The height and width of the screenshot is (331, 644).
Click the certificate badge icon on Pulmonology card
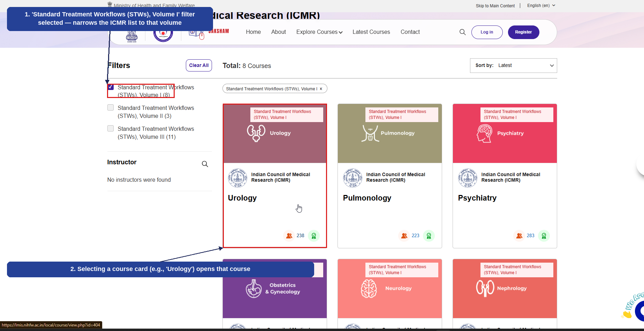(429, 236)
